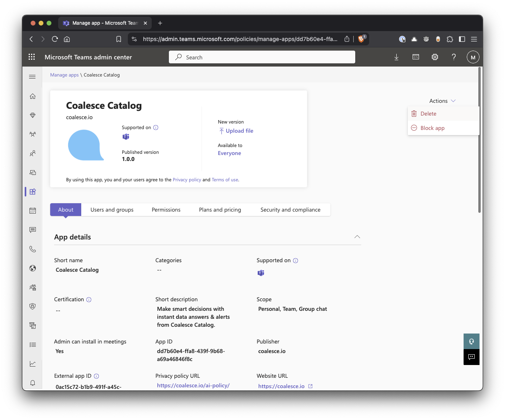The height and width of the screenshot is (420, 505).
Task: Click the download icon in header
Action: [x=396, y=57]
